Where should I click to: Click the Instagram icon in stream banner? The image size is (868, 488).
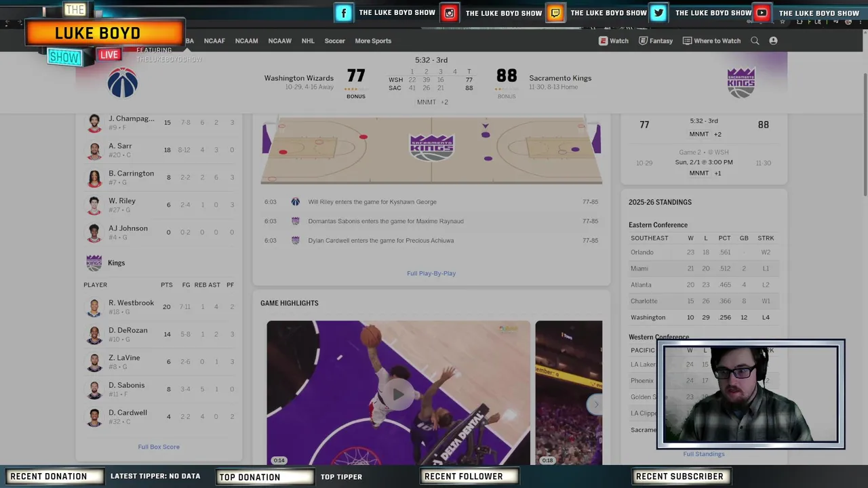click(x=450, y=13)
